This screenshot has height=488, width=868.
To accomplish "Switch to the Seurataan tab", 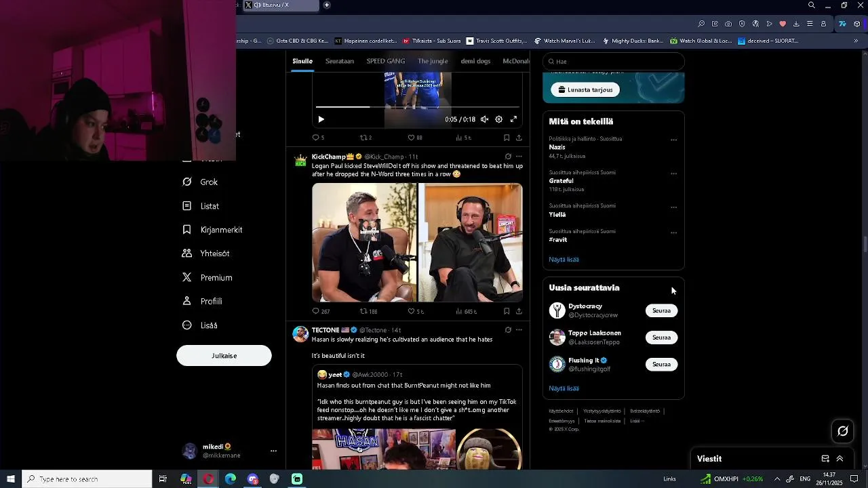I will [x=340, y=61].
